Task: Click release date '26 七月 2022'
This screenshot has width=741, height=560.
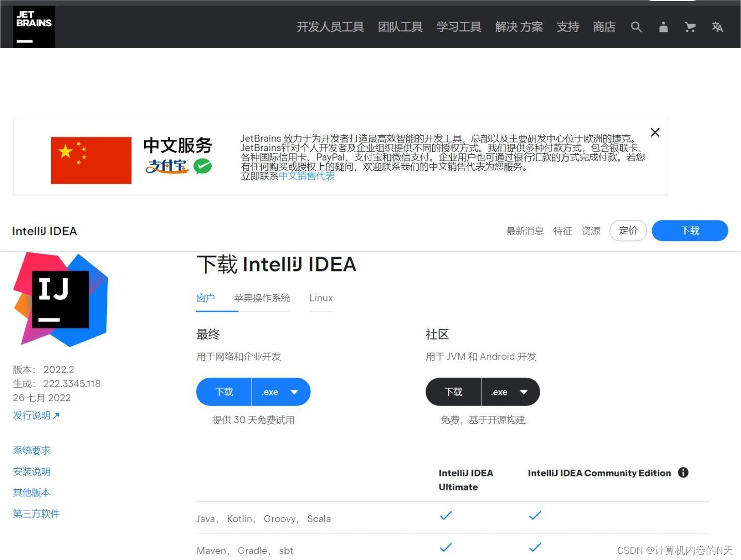Action: pos(42,398)
